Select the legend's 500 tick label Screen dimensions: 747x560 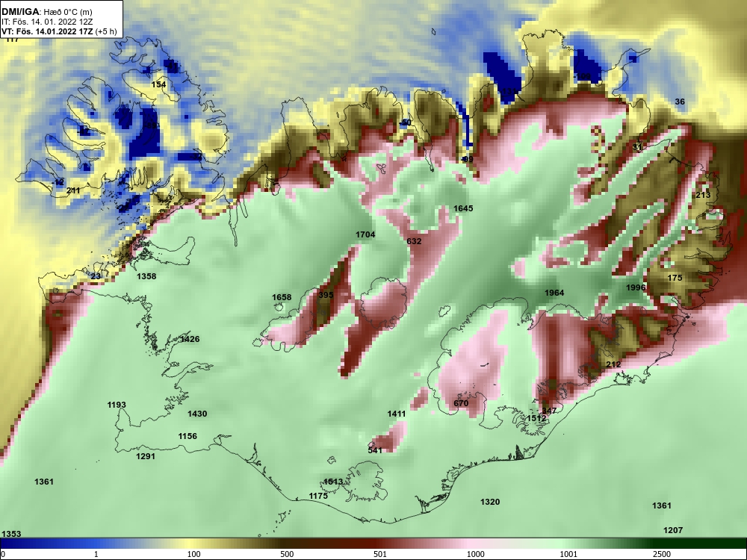pyautogui.click(x=288, y=554)
